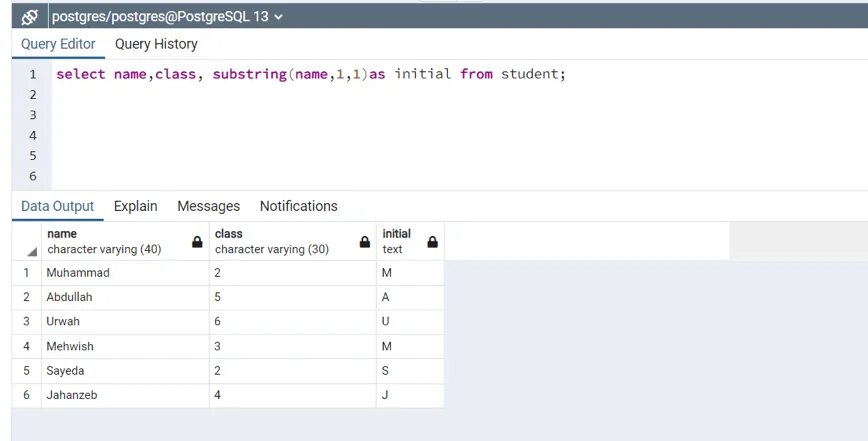Click the initial column header
868x441 pixels.
410,241
